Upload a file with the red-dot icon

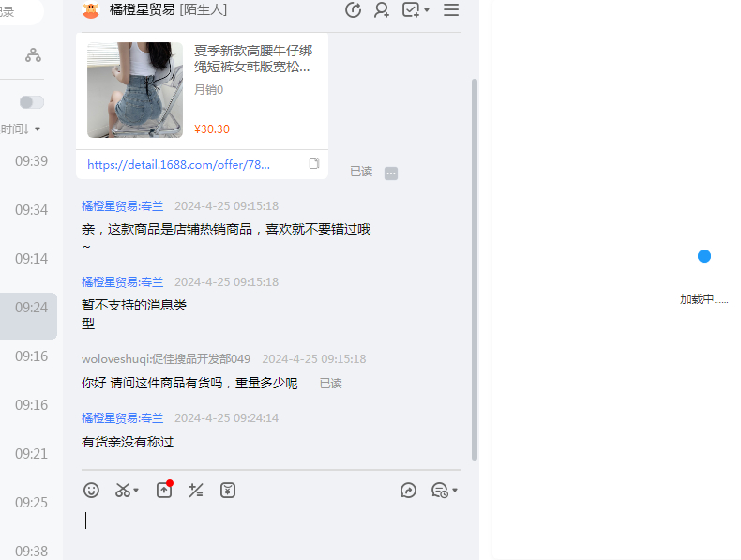pyautogui.click(x=164, y=490)
